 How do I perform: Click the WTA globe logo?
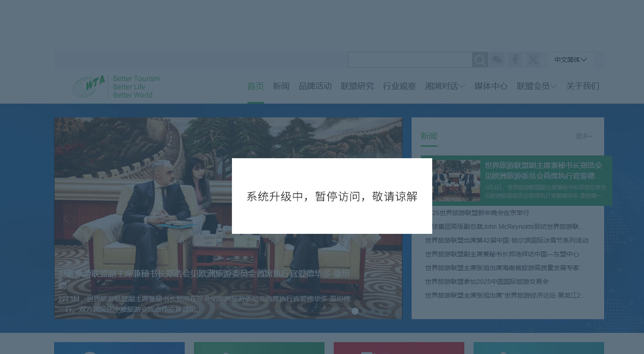tap(89, 86)
